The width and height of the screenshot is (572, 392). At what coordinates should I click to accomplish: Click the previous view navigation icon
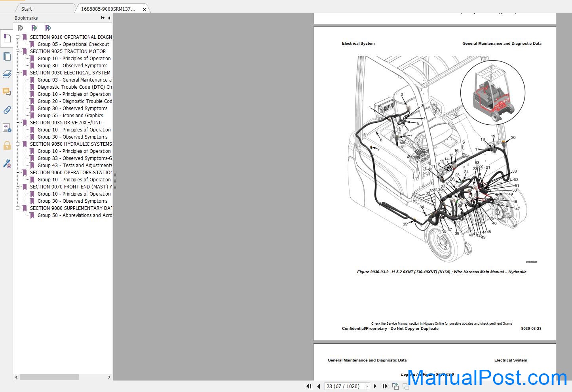pos(395,386)
